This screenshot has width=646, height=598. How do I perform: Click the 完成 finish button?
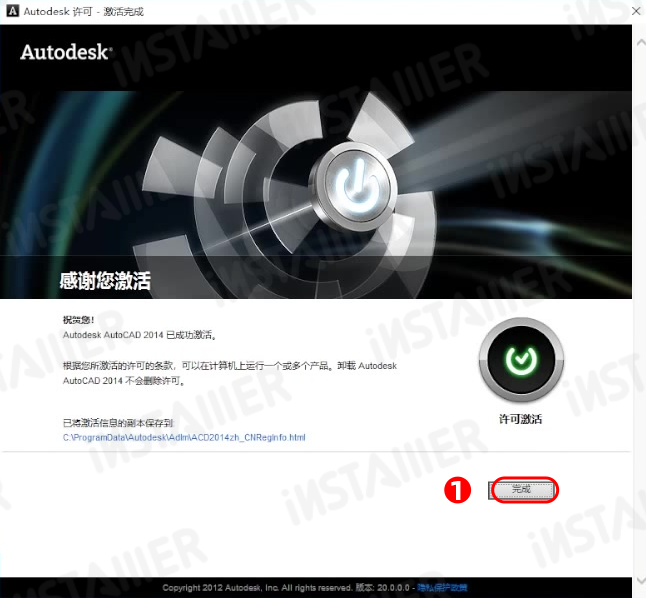pos(522,490)
